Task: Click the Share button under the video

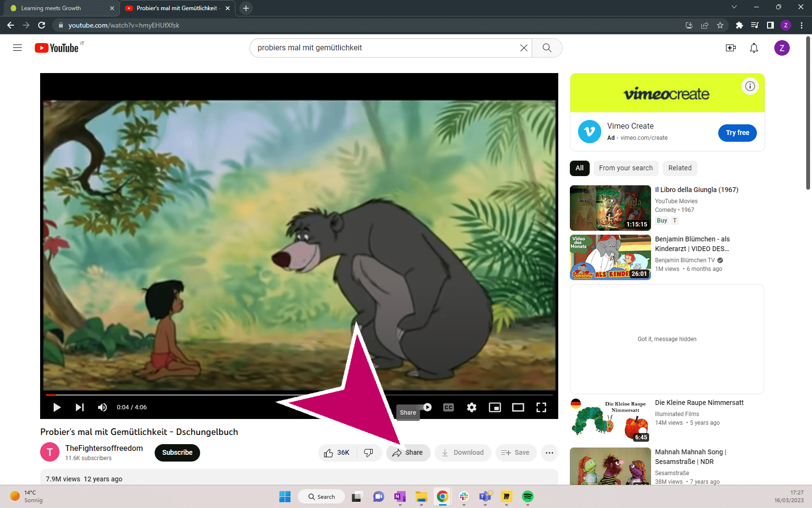Action: 408,453
